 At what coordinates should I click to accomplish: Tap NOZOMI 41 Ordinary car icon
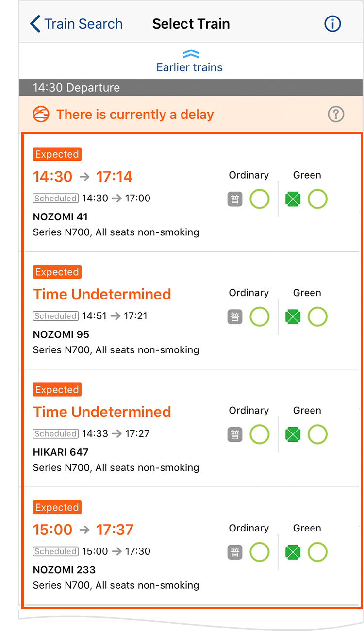pos(235,199)
